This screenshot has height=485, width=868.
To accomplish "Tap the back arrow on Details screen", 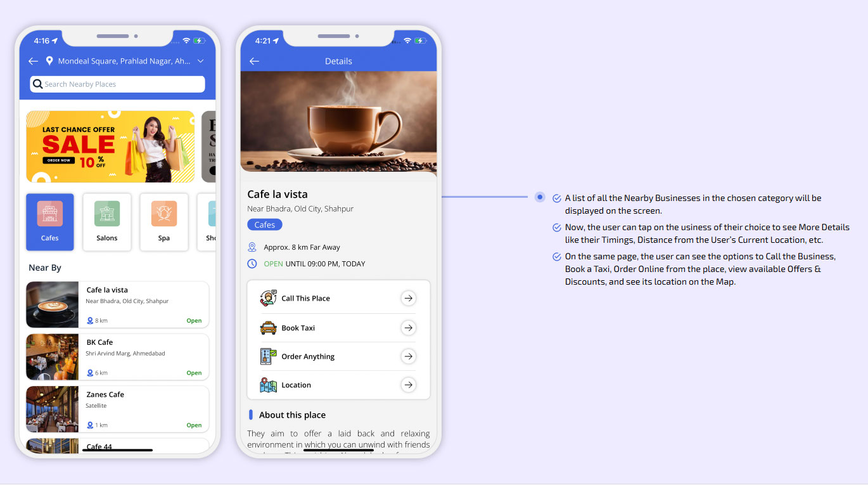I will click(x=254, y=61).
